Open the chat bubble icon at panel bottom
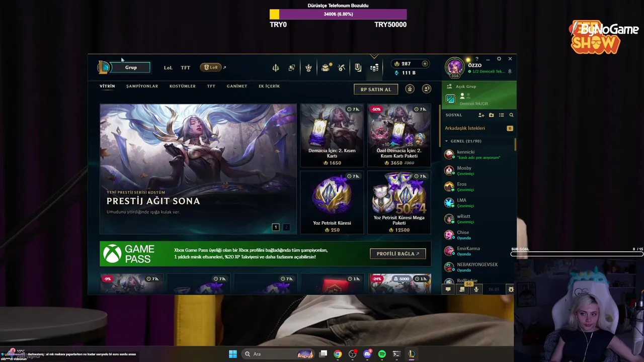644x362 pixels. 448,289
